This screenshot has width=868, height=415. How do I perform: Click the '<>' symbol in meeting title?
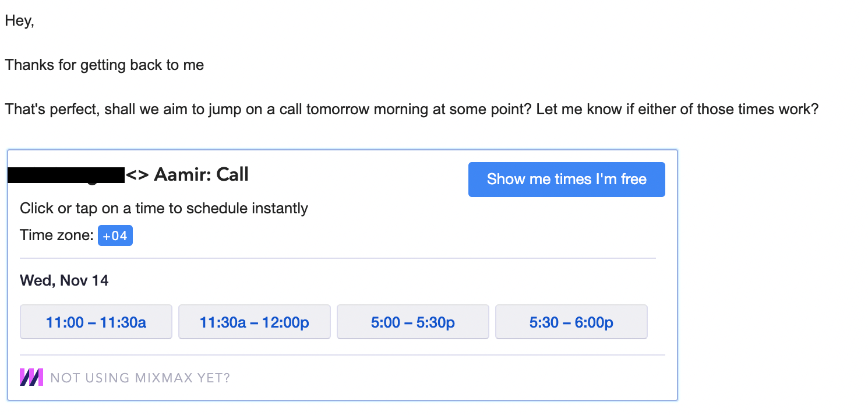coord(138,174)
